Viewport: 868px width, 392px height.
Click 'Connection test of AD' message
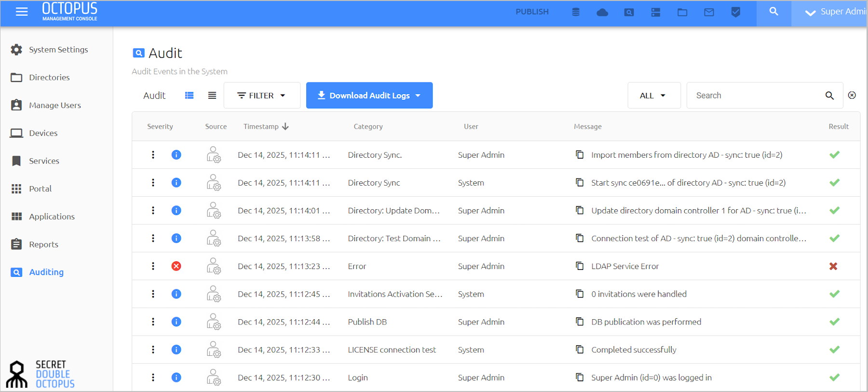(x=699, y=239)
